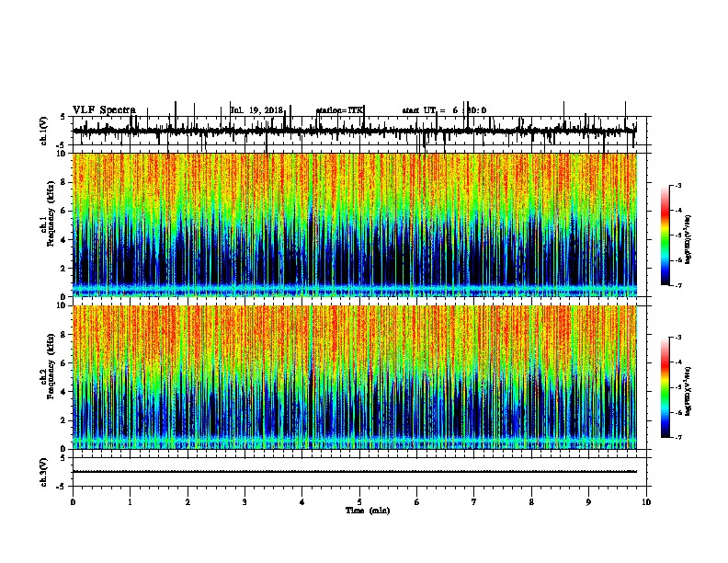The width and height of the screenshot is (728, 563).
Task: Click the "4" kHz tick on ch.1 frequency axis
Action: coord(63,240)
